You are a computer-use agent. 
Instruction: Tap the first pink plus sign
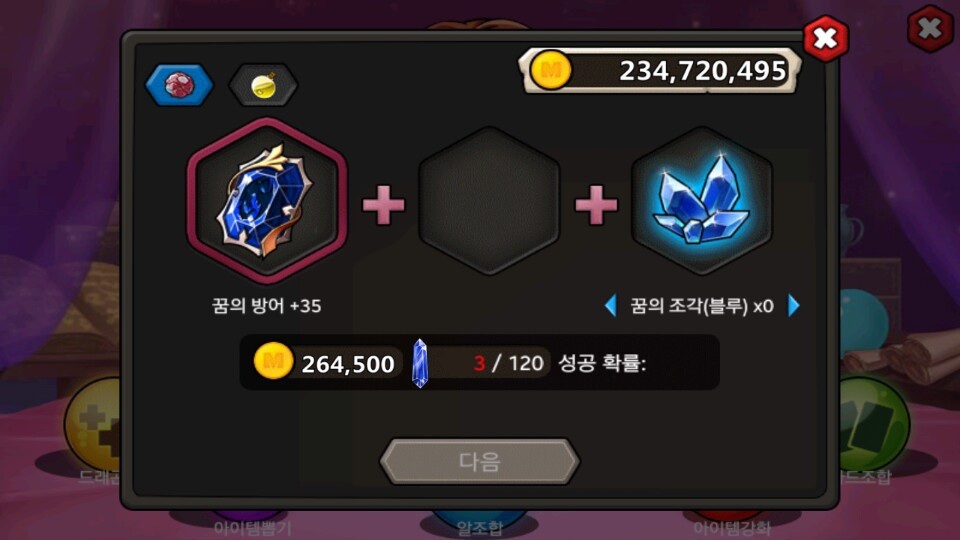384,204
